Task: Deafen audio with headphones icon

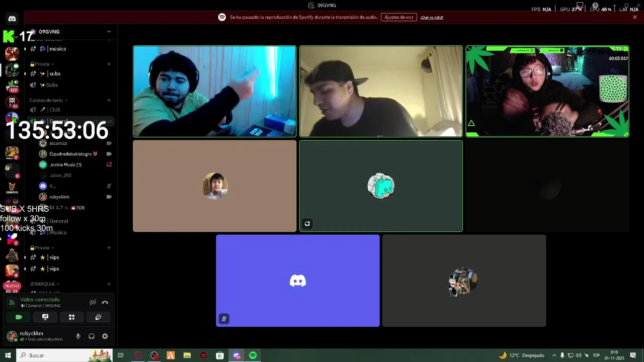Action: tap(92, 336)
